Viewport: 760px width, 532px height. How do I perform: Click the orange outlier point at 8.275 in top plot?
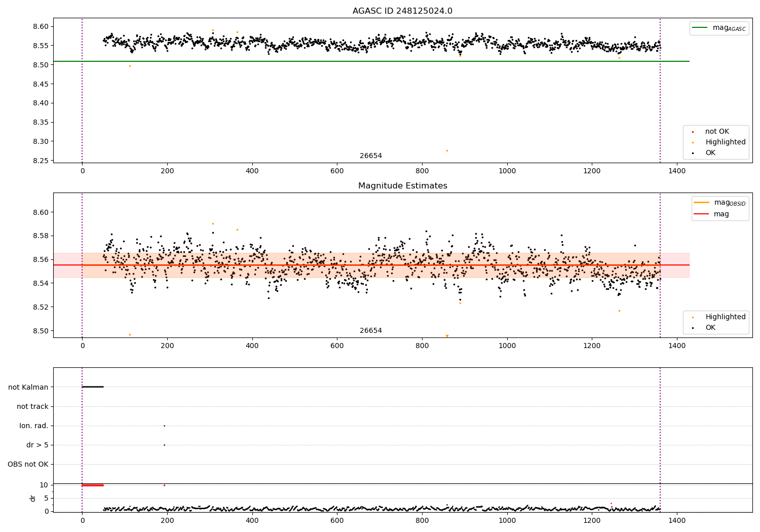pyautogui.click(x=447, y=150)
